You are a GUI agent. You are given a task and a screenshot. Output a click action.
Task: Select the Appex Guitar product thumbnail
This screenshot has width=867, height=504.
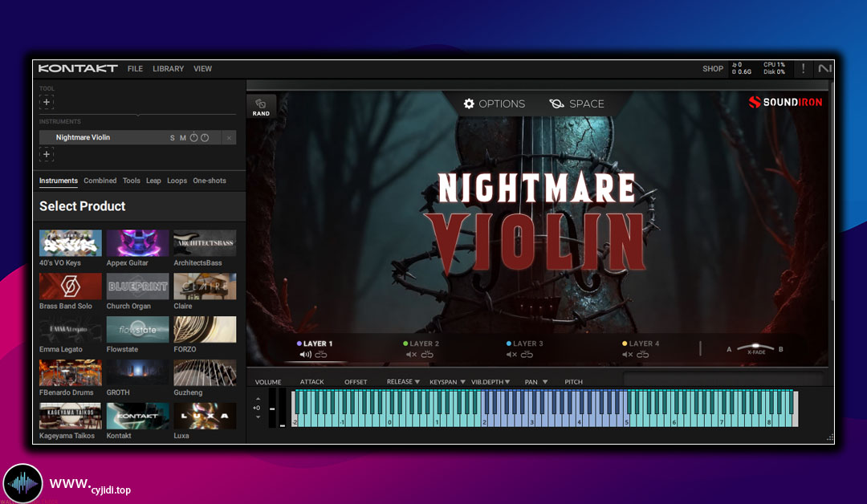point(138,243)
